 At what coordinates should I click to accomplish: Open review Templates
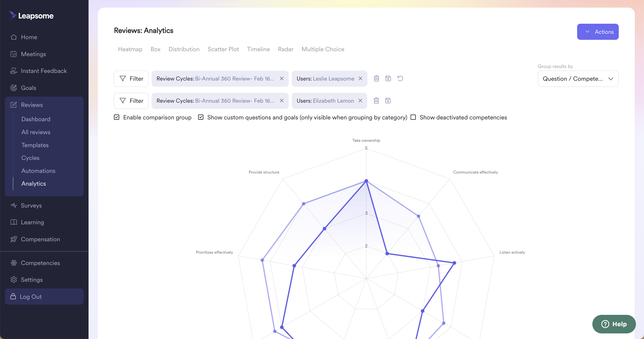click(35, 145)
